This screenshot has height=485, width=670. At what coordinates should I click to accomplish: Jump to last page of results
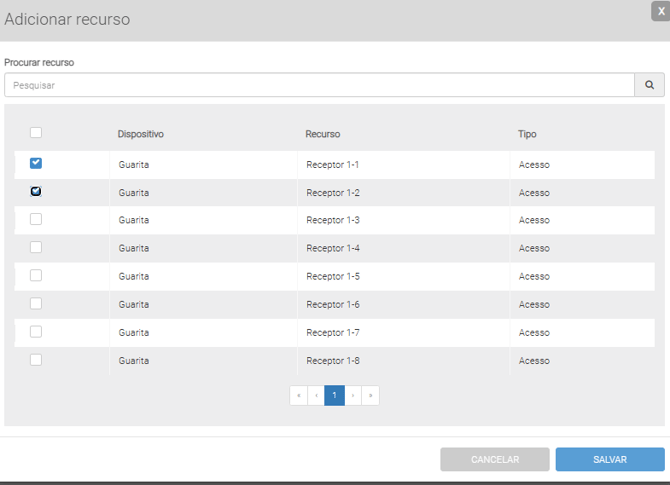(371, 395)
